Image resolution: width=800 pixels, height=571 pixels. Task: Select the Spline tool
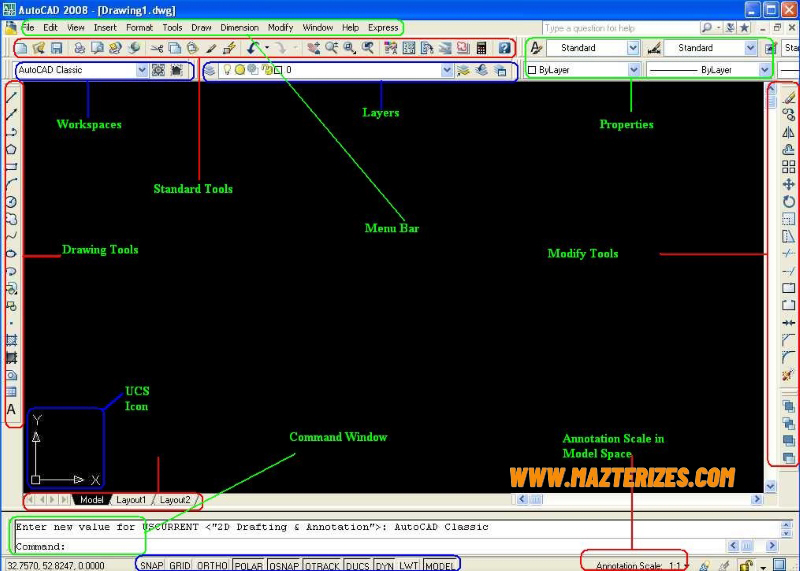(x=11, y=236)
